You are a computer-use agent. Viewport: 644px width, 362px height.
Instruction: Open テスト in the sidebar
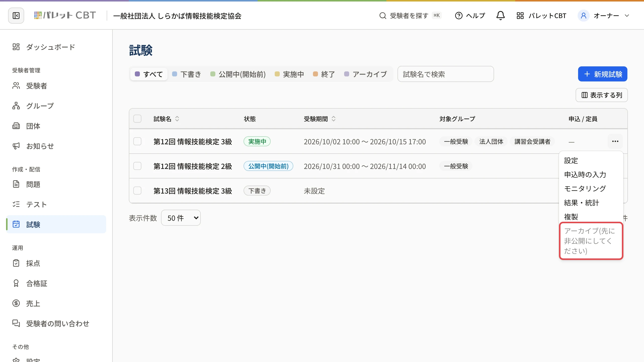point(56,204)
